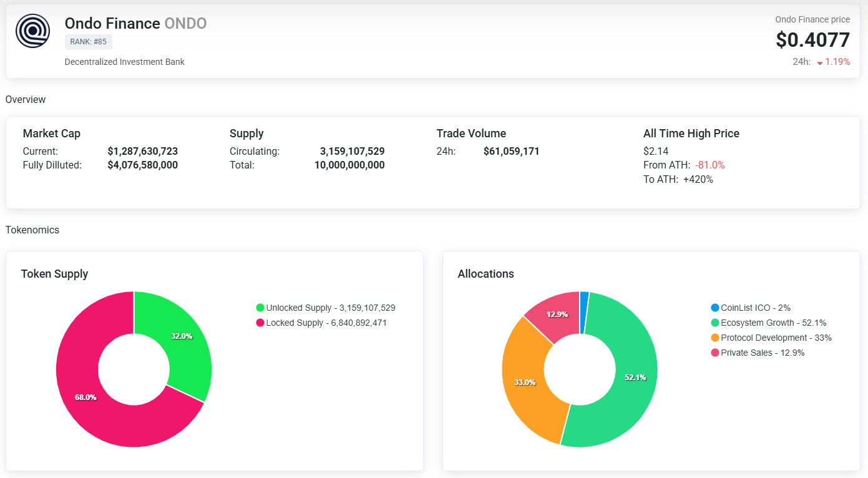
Task: Click the Ondo Finance price label
Action: click(x=812, y=19)
